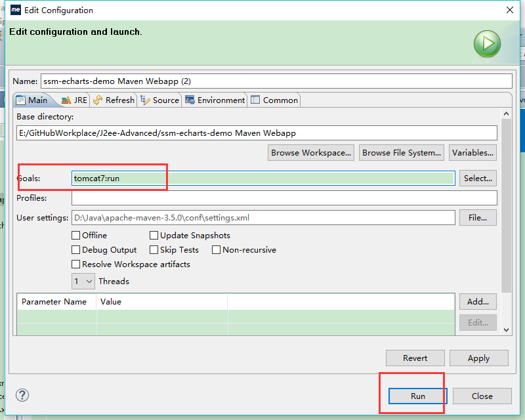Click the Revert button
525x420 pixels.
pos(415,358)
